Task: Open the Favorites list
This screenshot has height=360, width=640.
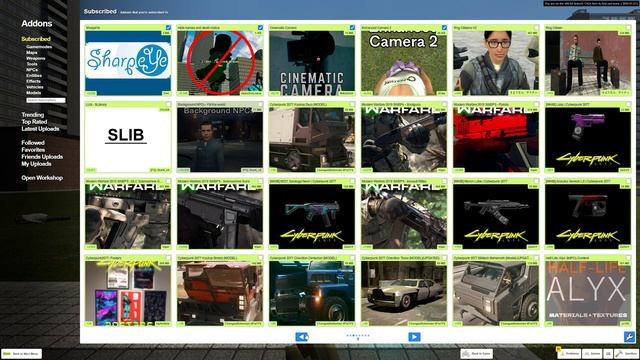Action: tap(33, 150)
